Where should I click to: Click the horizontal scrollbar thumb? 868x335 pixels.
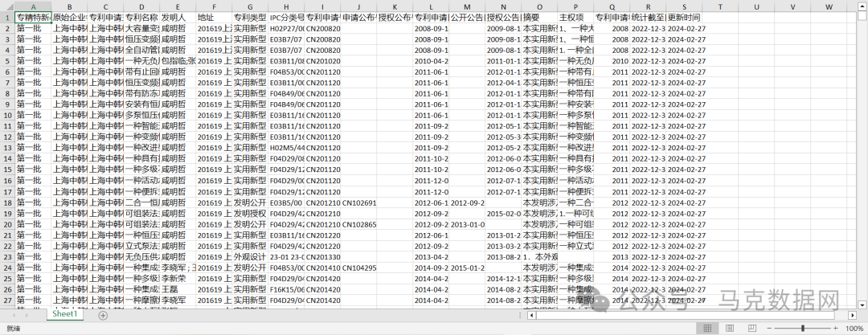pyautogui.click(x=685, y=315)
